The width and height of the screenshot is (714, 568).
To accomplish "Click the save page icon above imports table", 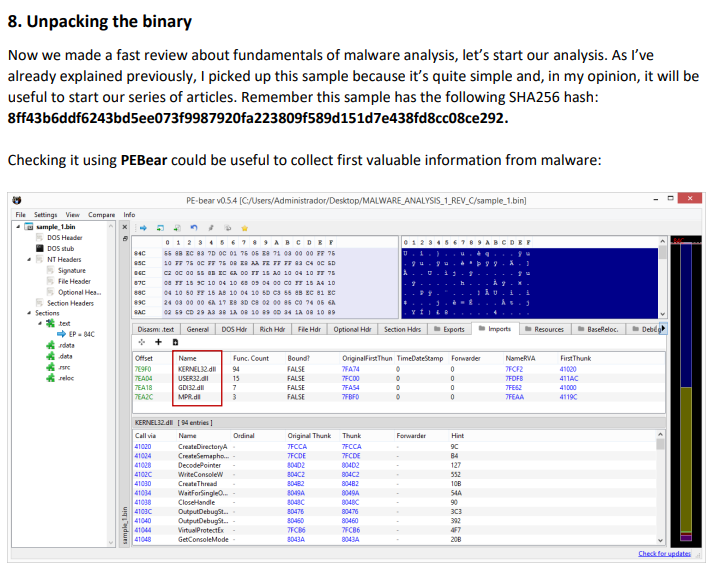I will click(x=175, y=342).
